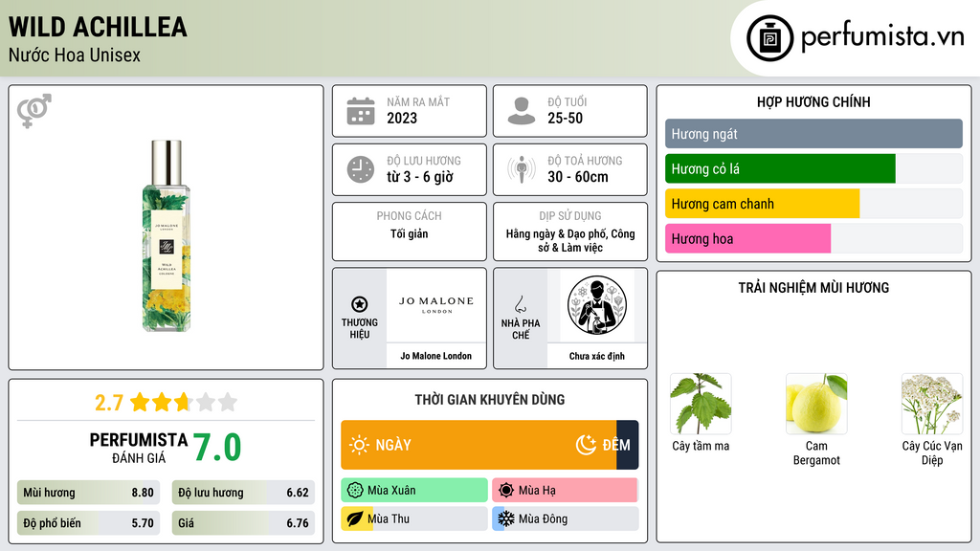Click the 2.7 user rating number
980x551 pixels.
click(109, 403)
